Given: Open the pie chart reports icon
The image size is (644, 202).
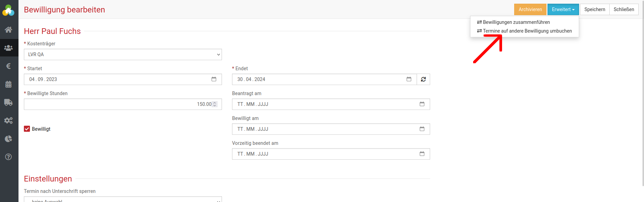Looking at the screenshot, I should (9, 139).
